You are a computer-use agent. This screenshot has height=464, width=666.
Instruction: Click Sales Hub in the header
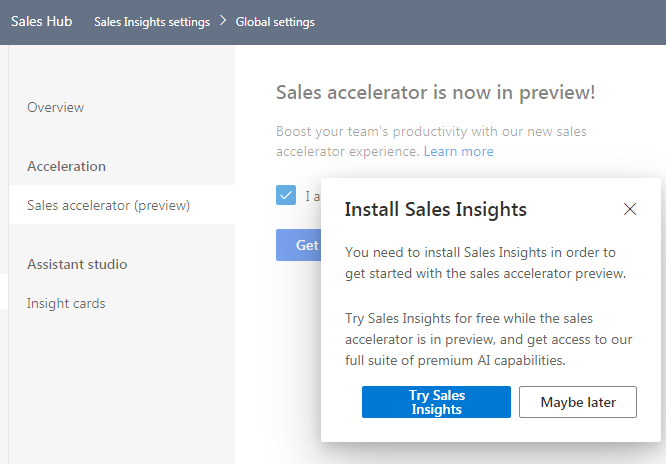click(42, 21)
